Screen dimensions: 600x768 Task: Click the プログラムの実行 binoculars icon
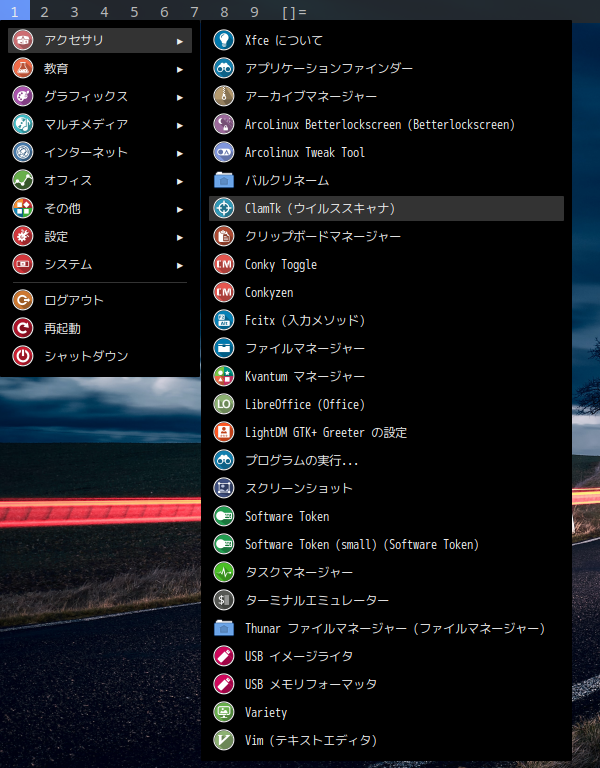224,460
